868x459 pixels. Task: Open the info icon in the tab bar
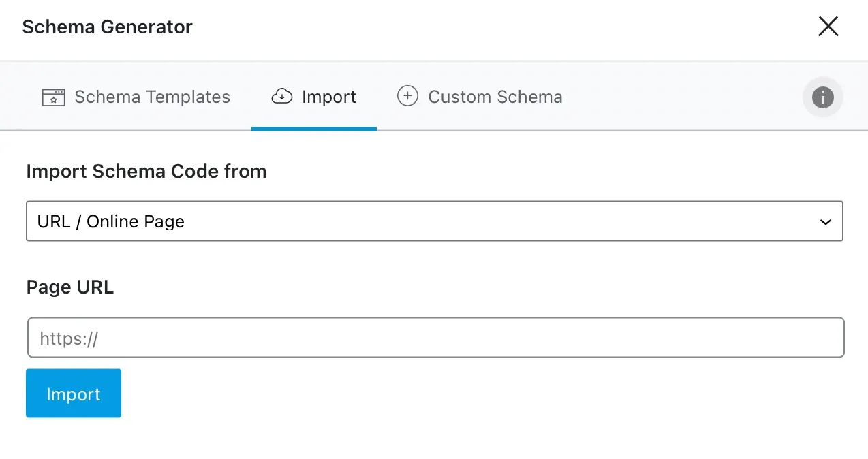point(822,97)
